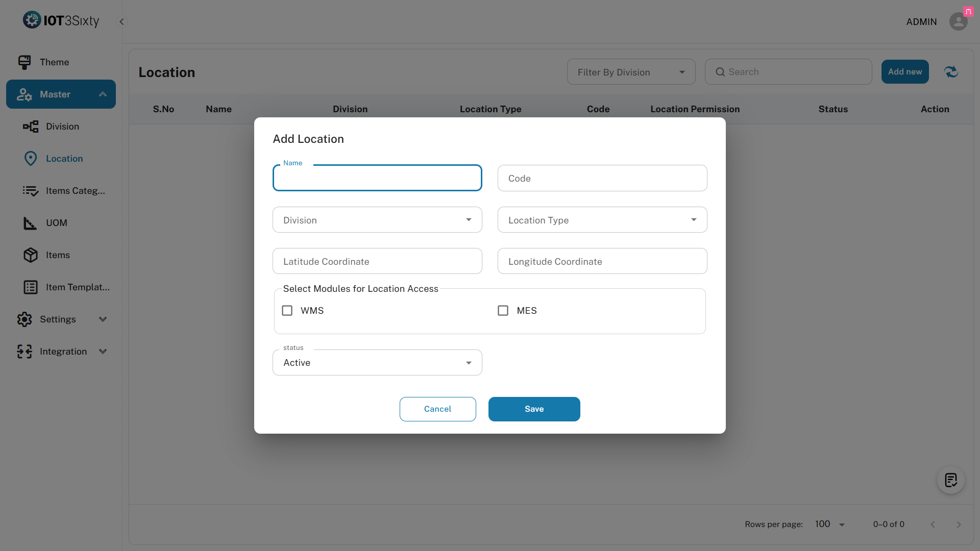The width and height of the screenshot is (980, 551).
Task: Open the status Active dropdown
Action: pyautogui.click(x=377, y=363)
